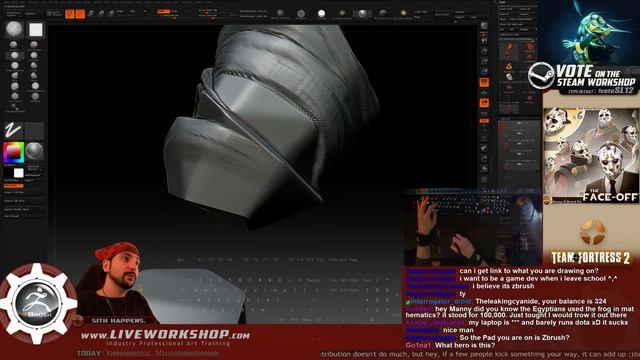Click the glowing creature artwork thumbnail
The image size is (640, 360).
click(589, 32)
